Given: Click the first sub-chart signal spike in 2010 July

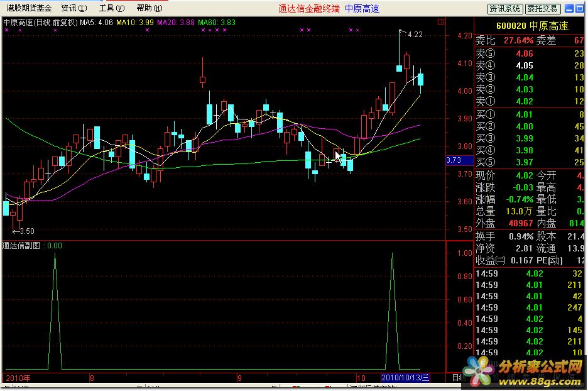Looking at the screenshot, I should [55, 311].
